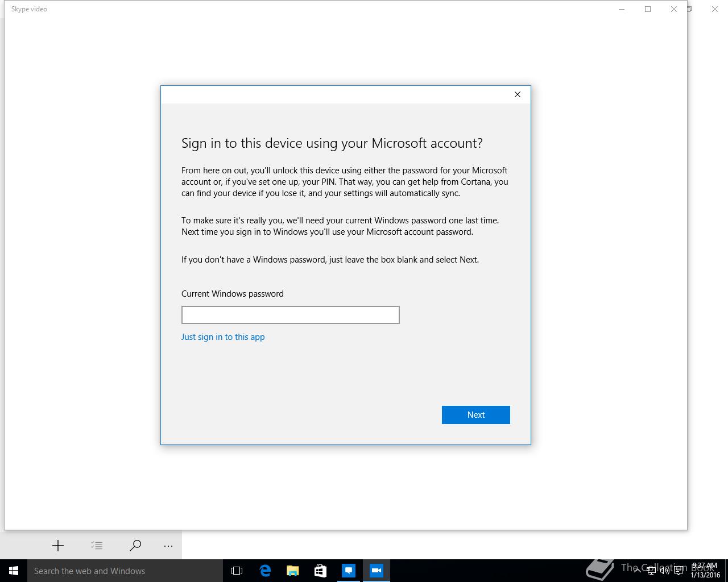This screenshot has width=728, height=582.
Task: Open the volume control tray icon
Action: 665,571
